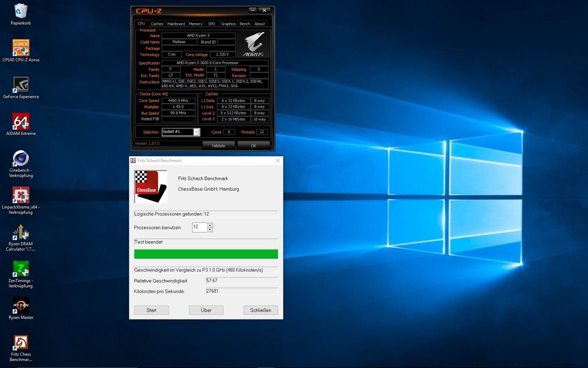Click the AORUS eagle logo in CPU-Z
This screenshot has width=588, height=368.
pyautogui.click(x=254, y=44)
